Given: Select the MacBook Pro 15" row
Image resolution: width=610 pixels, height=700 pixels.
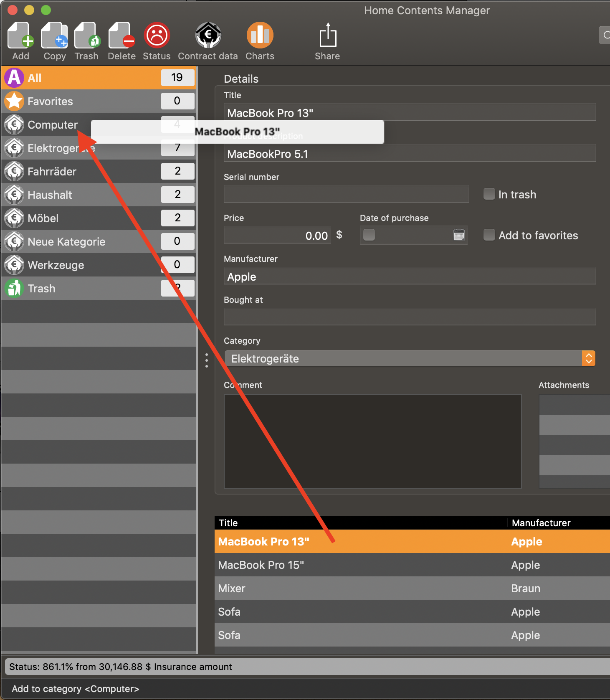Looking at the screenshot, I should pos(413,565).
